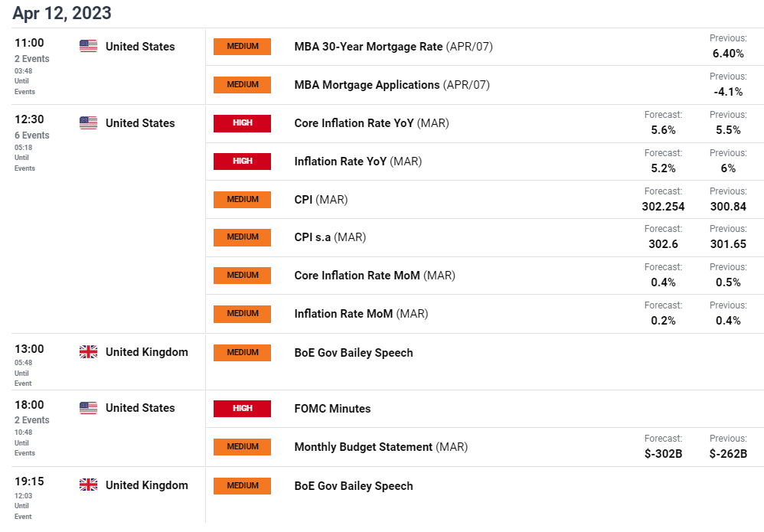Click the Apr 12, 2023 date heading
Screen dimensions: 764x532
pos(62,13)
